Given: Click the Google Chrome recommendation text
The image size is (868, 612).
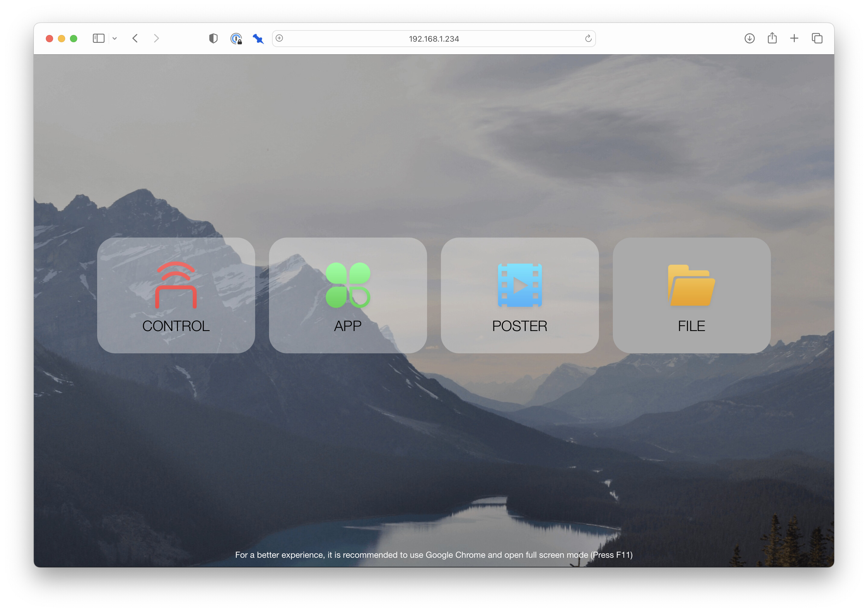Looking at the screenshot, I should click(x=434, y=554).
